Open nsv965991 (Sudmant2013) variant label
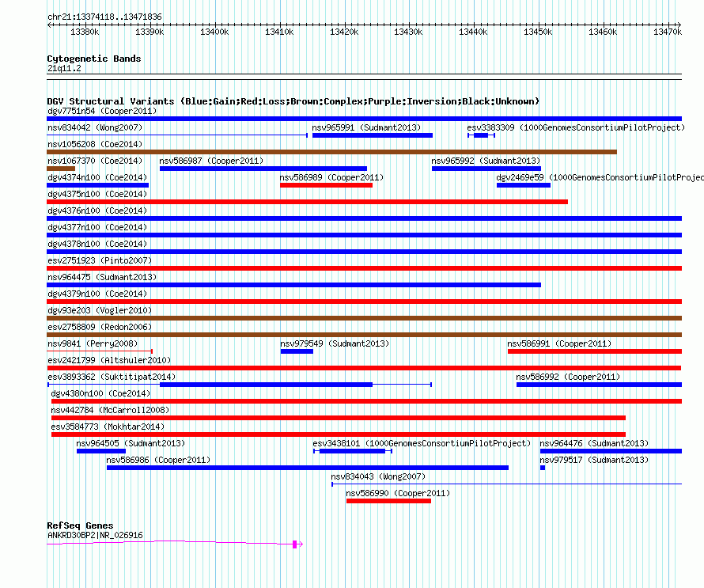The width and height of the screenshot is (704, 588). point(366,127)
